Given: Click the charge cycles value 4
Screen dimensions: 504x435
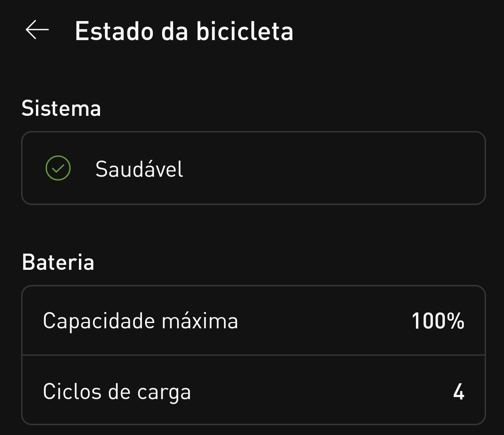Looking at the screenshot, I should click(459, 392).
